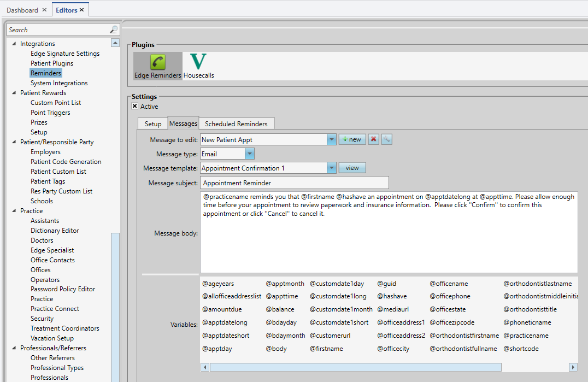Click inside the Message body text area
This screenshot has height=382, width=588.
389,232
